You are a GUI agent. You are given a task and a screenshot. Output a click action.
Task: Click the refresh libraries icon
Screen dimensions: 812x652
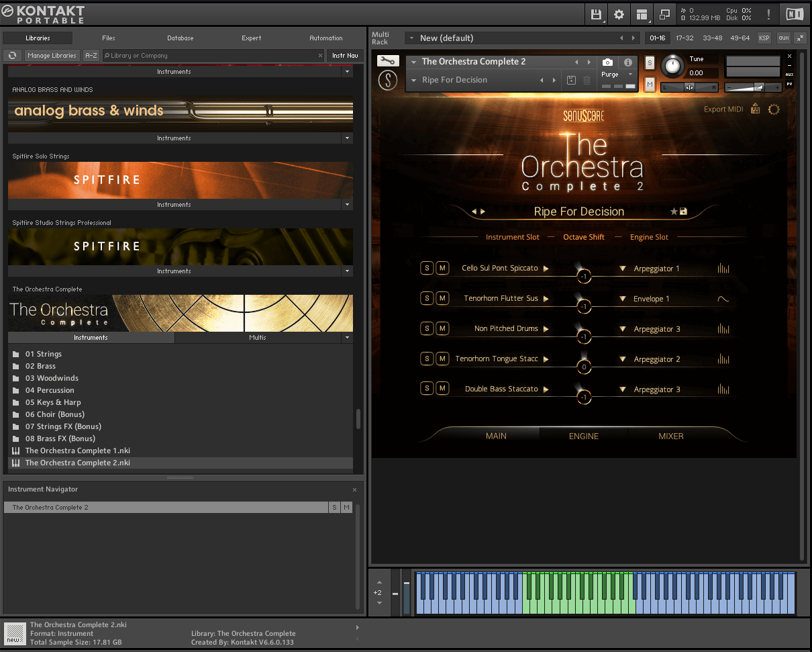pyautogui.click(x=12, y=56)
